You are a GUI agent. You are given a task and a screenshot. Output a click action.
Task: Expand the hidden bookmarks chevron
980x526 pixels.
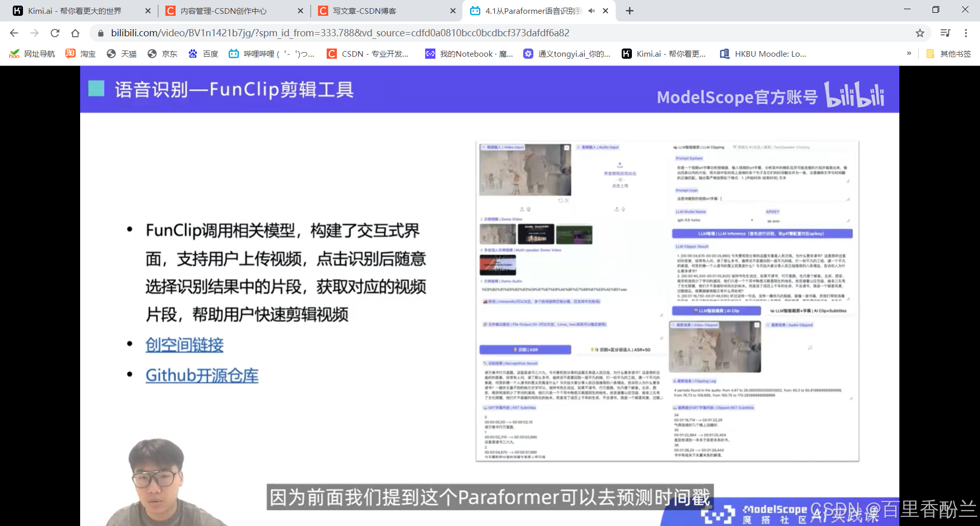(x=909, y=53)
